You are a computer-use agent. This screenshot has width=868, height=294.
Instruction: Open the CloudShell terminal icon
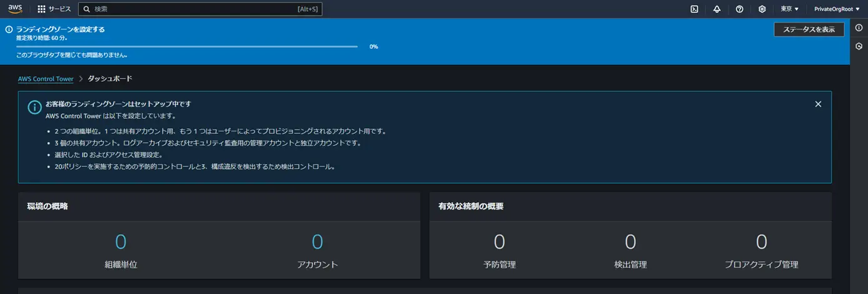point(694,9)
